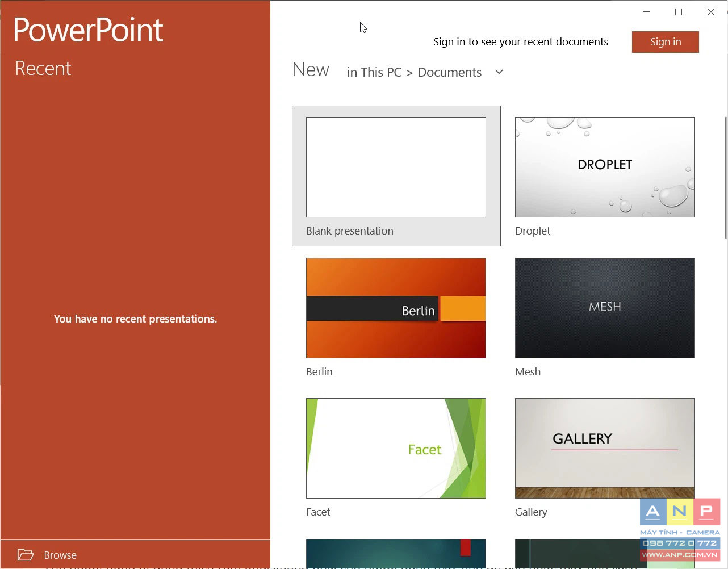The image size is (728, 569).
Task: Click the vertical scrollbar of template list
Action: point(725,178)
